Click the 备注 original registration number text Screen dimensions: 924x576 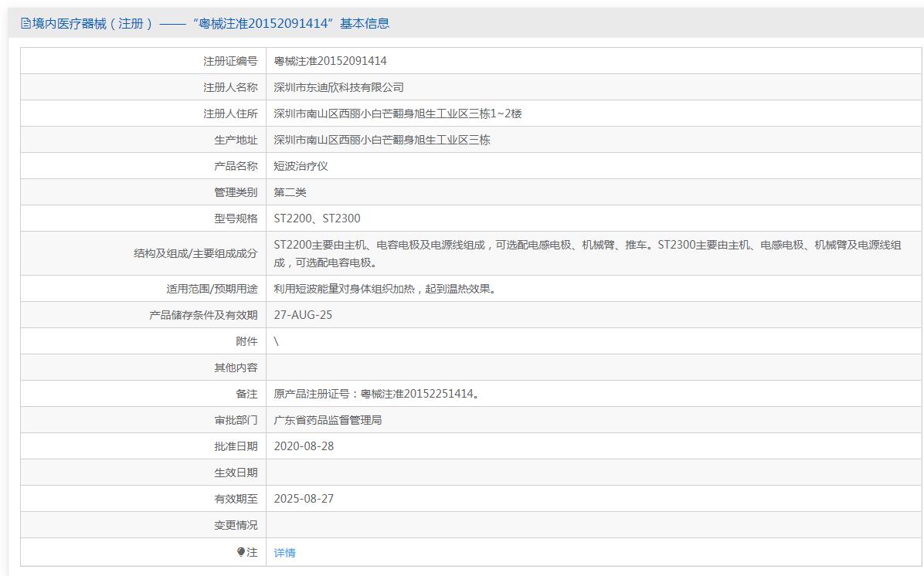(x=378, y=394)
